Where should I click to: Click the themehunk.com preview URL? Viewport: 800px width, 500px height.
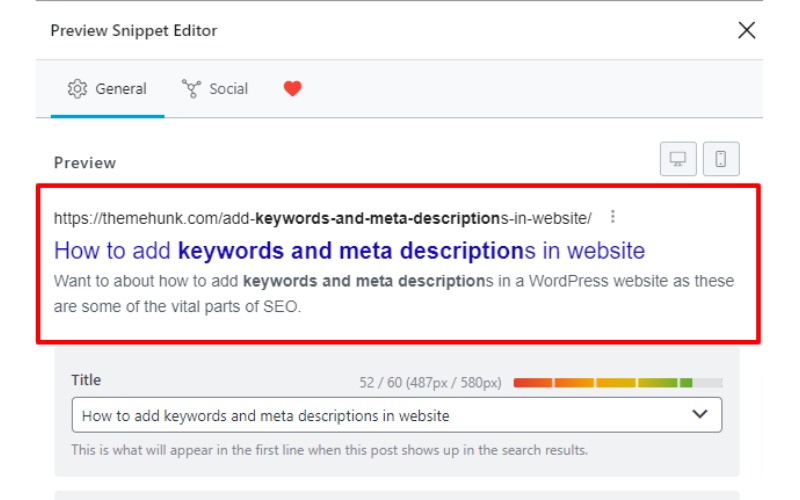pyautogui.click(x=322, y=218)
